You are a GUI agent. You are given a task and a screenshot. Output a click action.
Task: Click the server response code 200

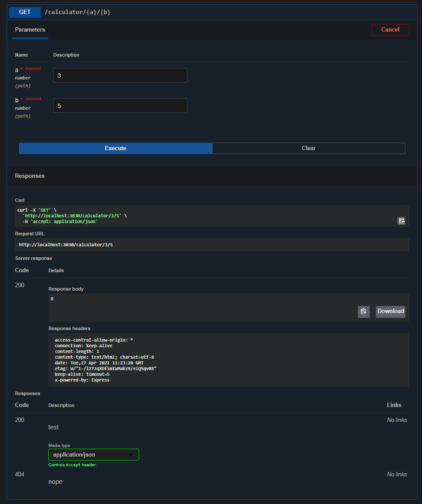pyautogui.click(x=20, y=285)
